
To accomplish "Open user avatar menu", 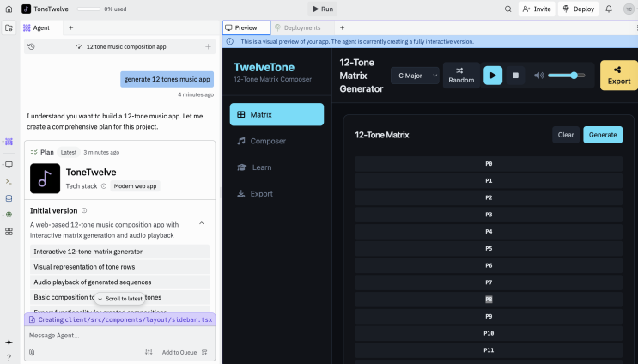I will (629, 9).
